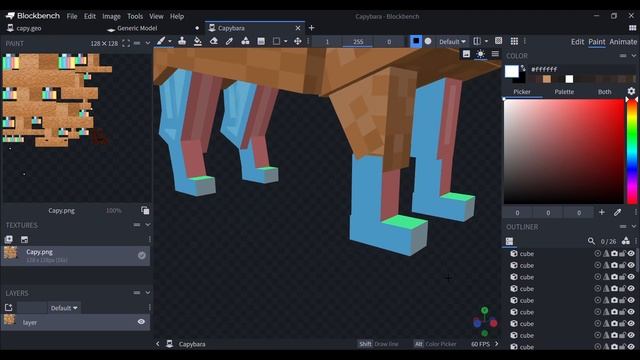The width and height of the screenshot is (640, 360).
Task: Collapse the Outliner panel
Action: 633,227
